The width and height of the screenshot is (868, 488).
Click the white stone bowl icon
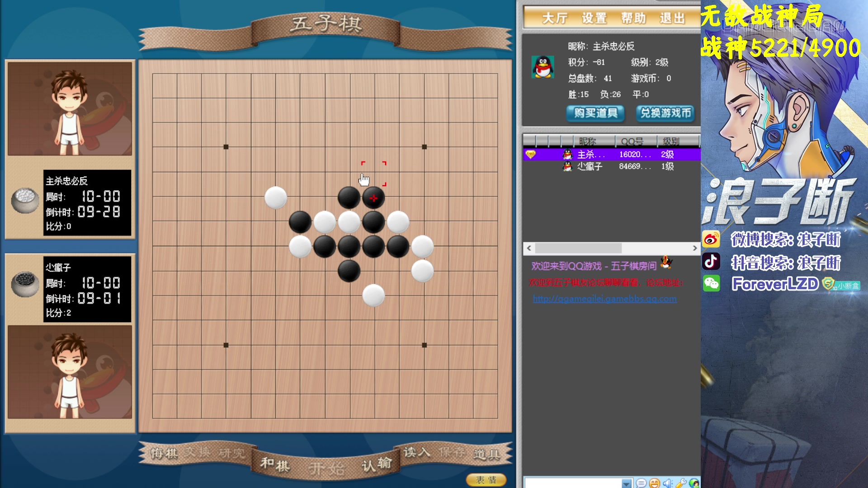25,200
